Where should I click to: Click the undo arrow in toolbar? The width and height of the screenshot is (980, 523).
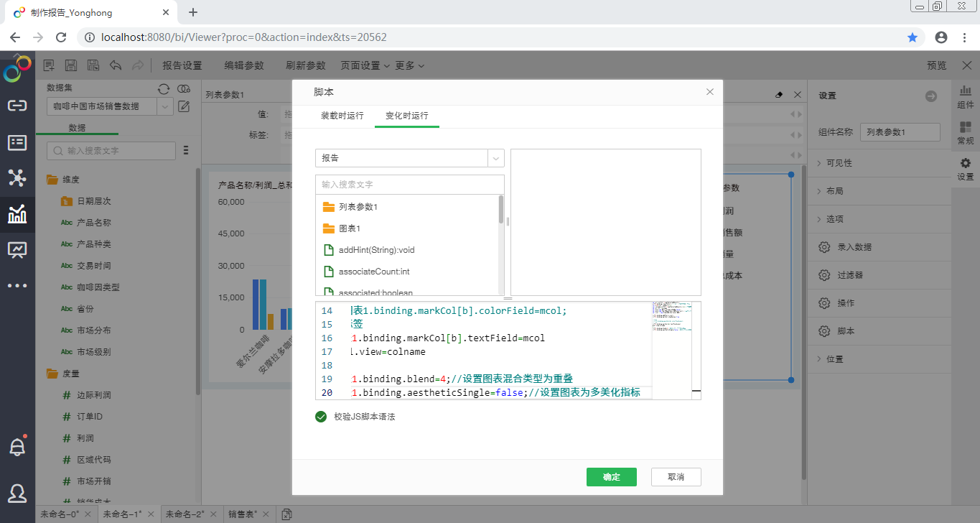(x=115, y=65)
